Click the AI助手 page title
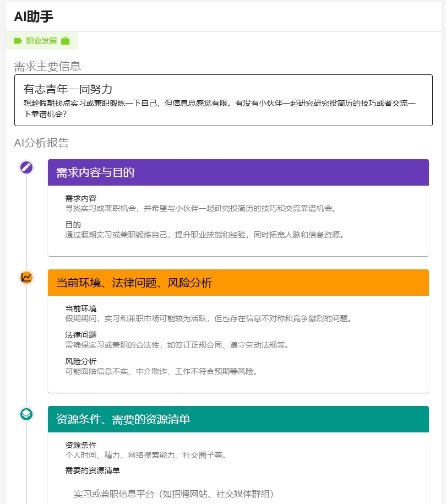 [x=34, y=17]
